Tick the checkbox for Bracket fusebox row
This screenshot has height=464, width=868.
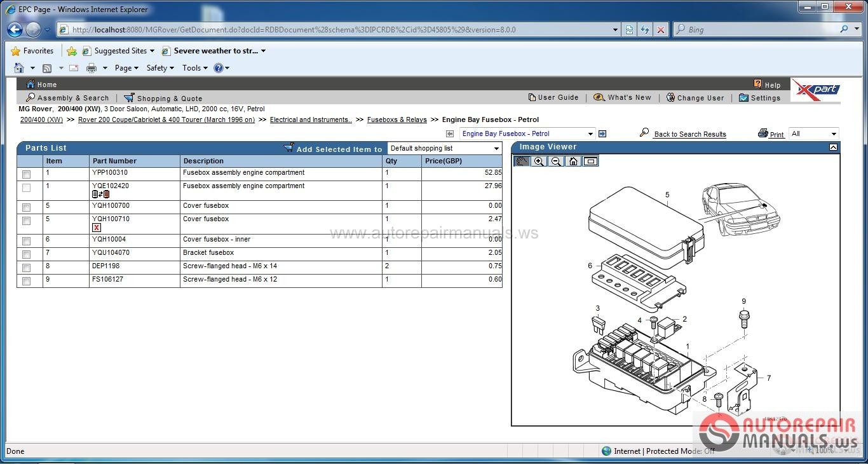coord(26,254)
